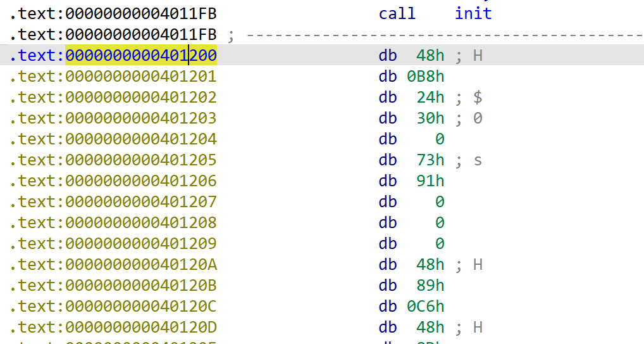644x344 pixels.
Task: Select the 30h byte at address 401203
Action: pos(430,118)
